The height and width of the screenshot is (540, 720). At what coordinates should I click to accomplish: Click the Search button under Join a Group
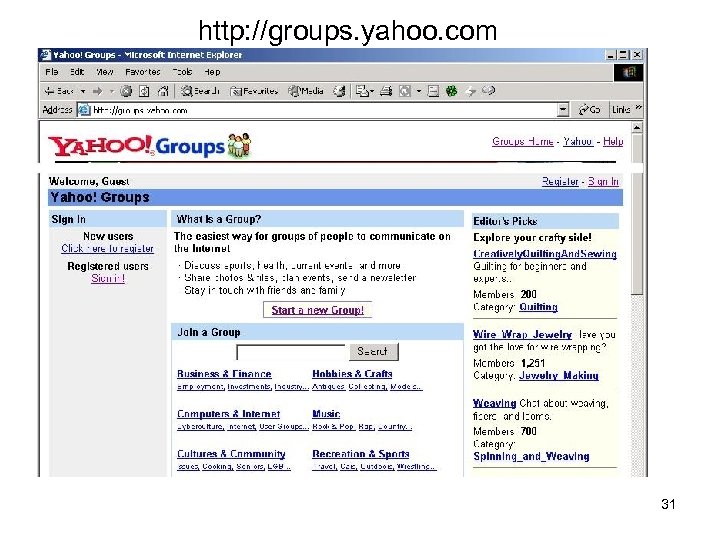click(374, 352)
